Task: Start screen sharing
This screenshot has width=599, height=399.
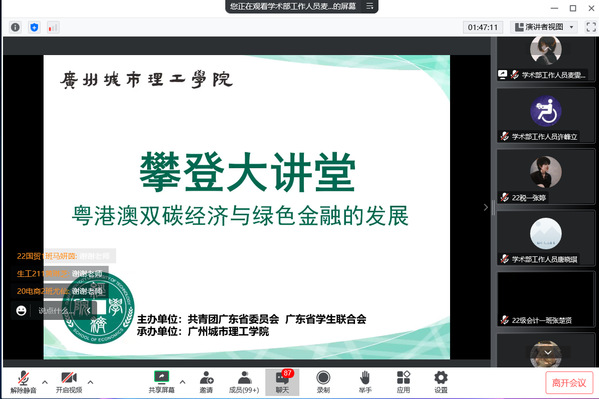Action: tap(162, 382)
